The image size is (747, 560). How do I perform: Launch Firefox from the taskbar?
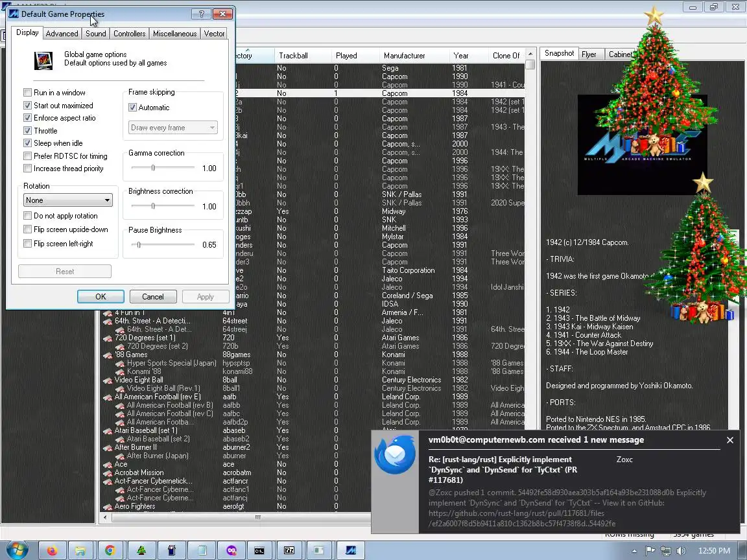pos(52,551)
